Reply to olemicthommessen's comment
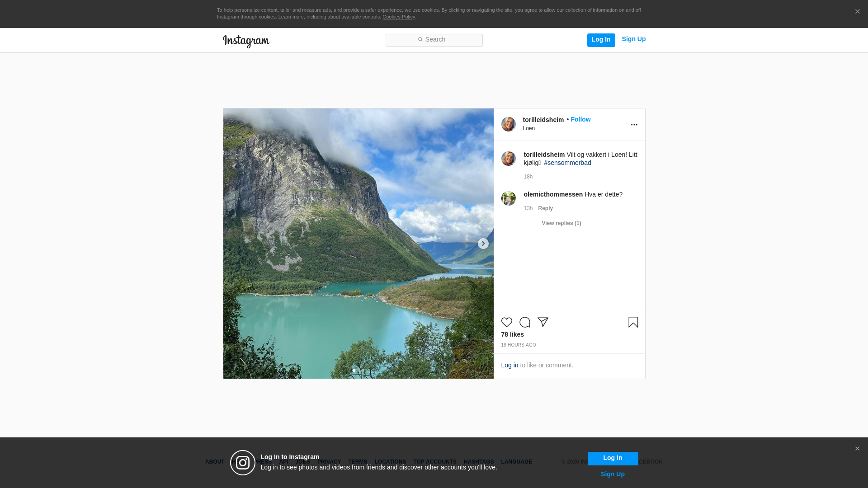 pyautogui.click(x=545, y=208)
